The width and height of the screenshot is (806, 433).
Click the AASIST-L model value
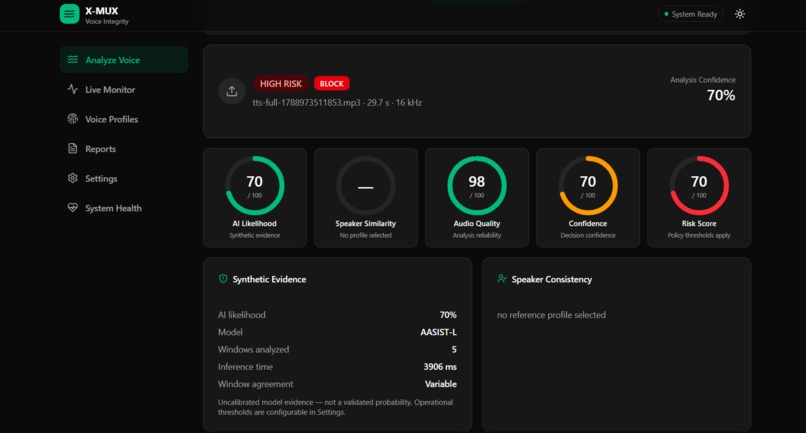coord(438,332)
